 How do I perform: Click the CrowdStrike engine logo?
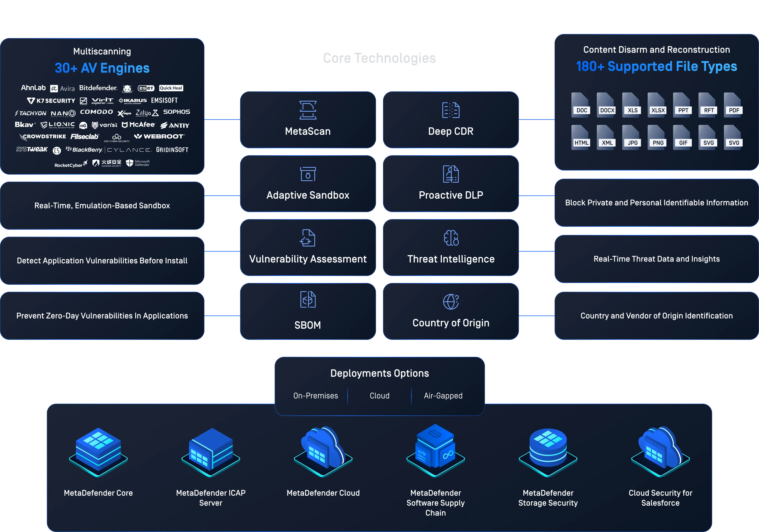click(x=43, y=137)
